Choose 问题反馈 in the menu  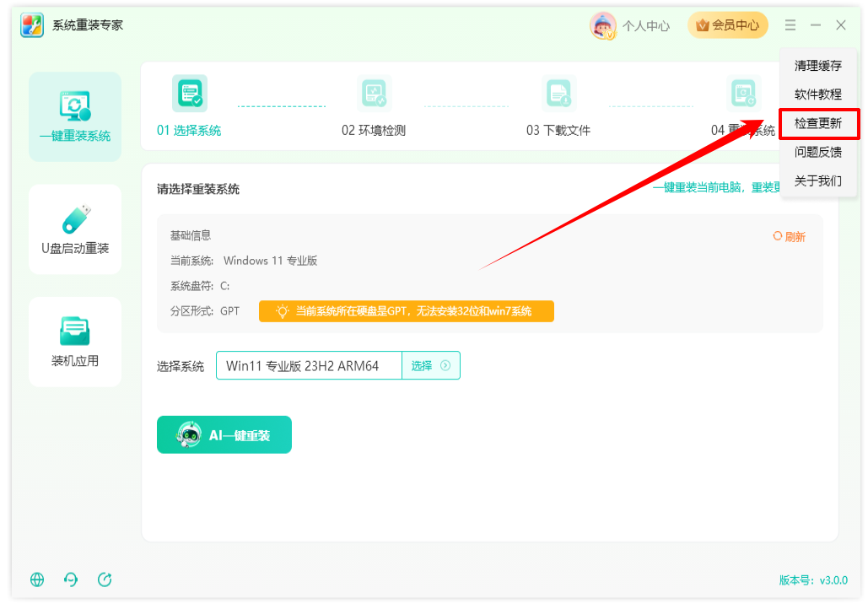point(817,152)
